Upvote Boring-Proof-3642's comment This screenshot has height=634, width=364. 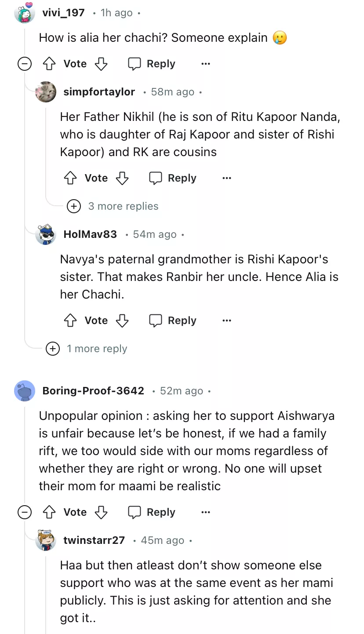click(x=49, y=512)
